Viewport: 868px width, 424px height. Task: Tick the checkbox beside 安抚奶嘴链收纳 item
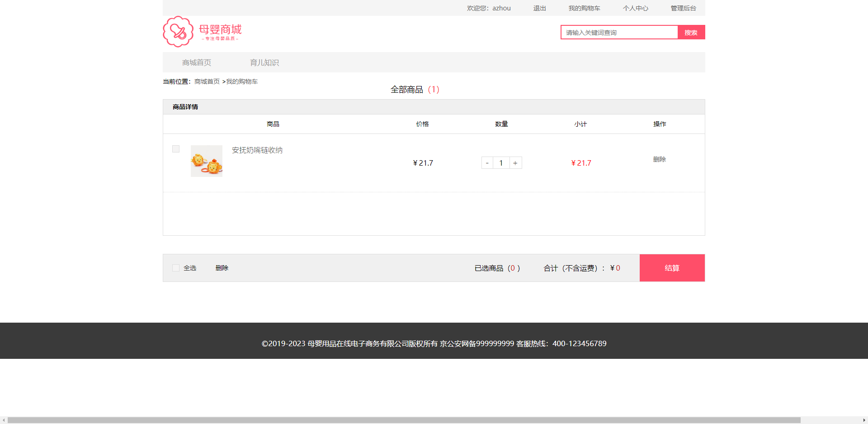(x=176, y=149)
